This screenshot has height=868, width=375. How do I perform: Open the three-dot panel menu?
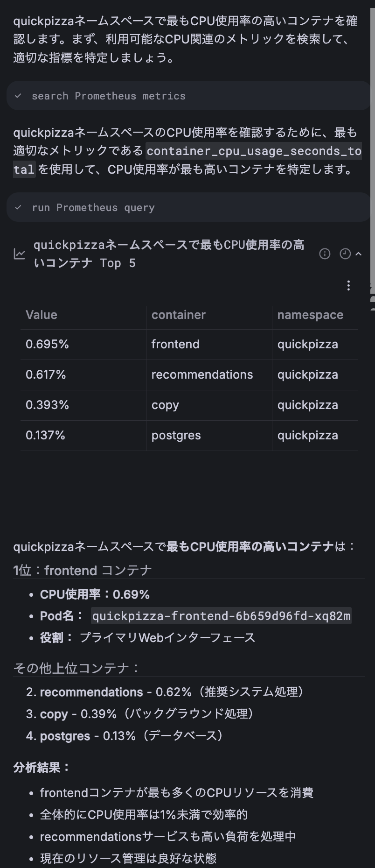(x=348, y=286)
